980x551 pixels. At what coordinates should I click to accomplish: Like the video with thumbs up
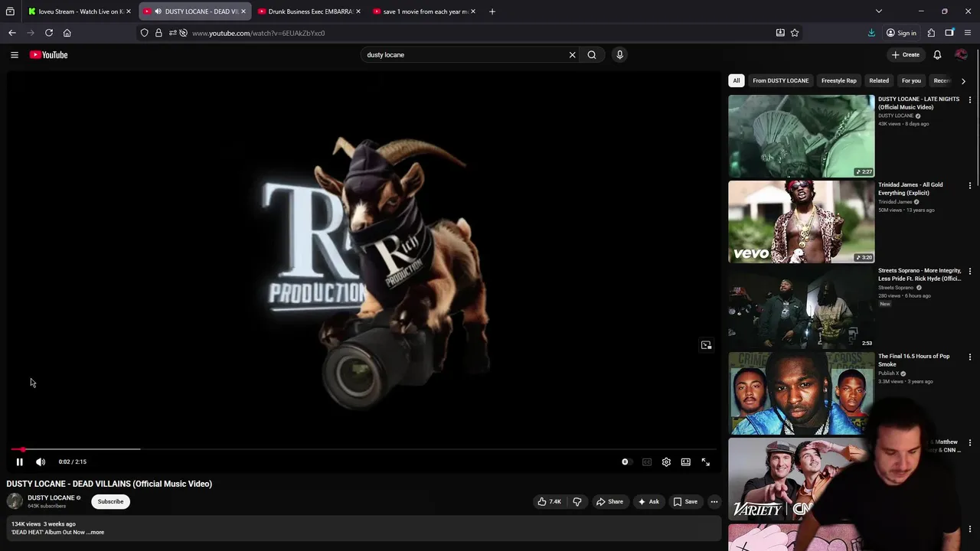[x=550, y=502]
